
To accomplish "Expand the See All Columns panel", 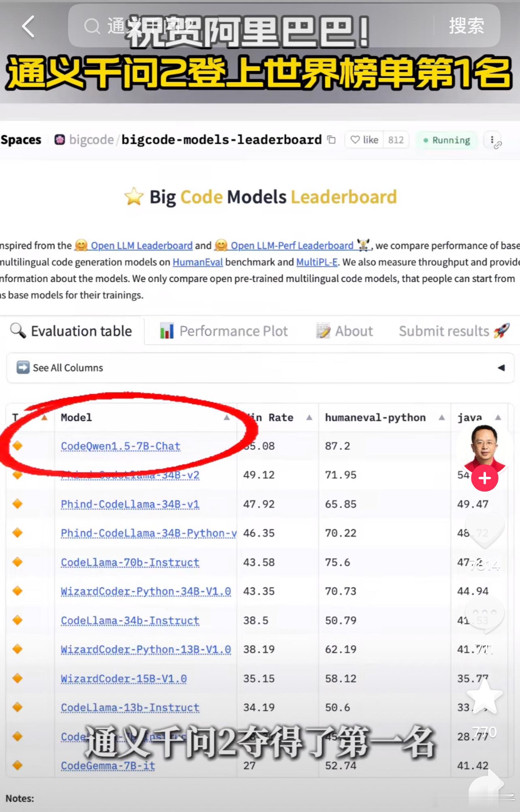I will [260, 368].
